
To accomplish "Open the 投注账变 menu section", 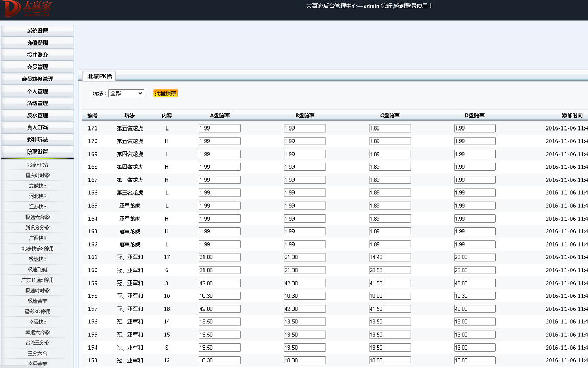I will 37,55.
